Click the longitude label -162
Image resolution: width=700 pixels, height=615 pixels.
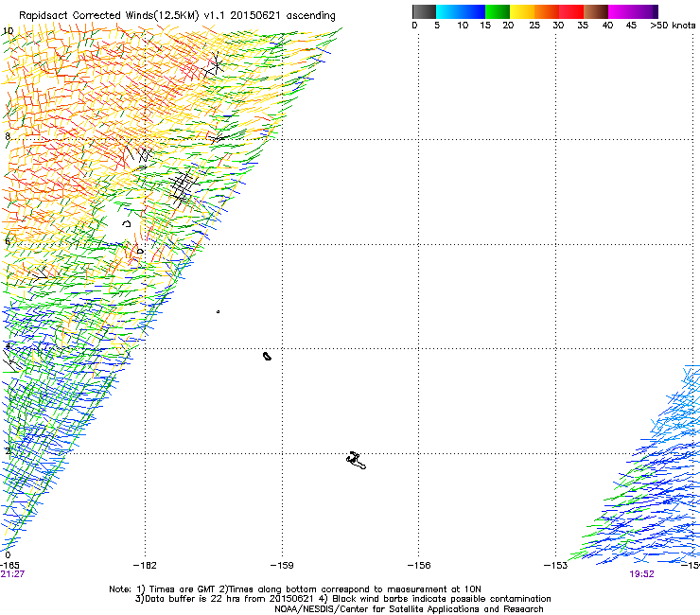click(145, 566)
